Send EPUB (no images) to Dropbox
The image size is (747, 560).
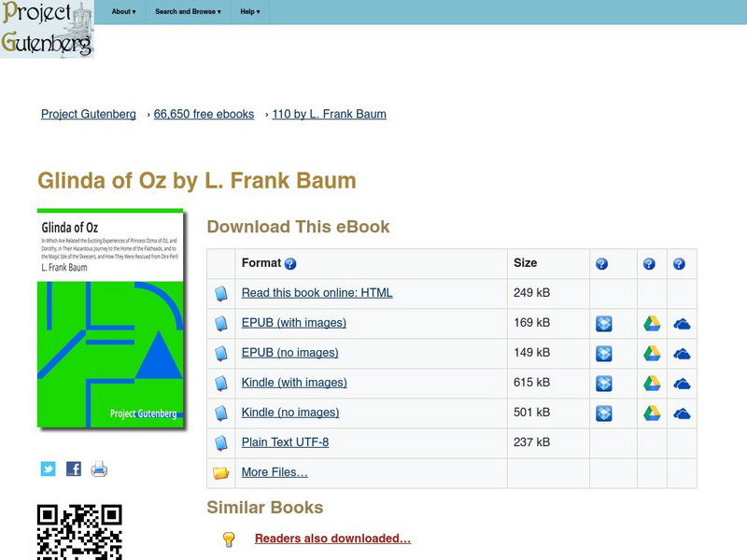tap(603, 354)
